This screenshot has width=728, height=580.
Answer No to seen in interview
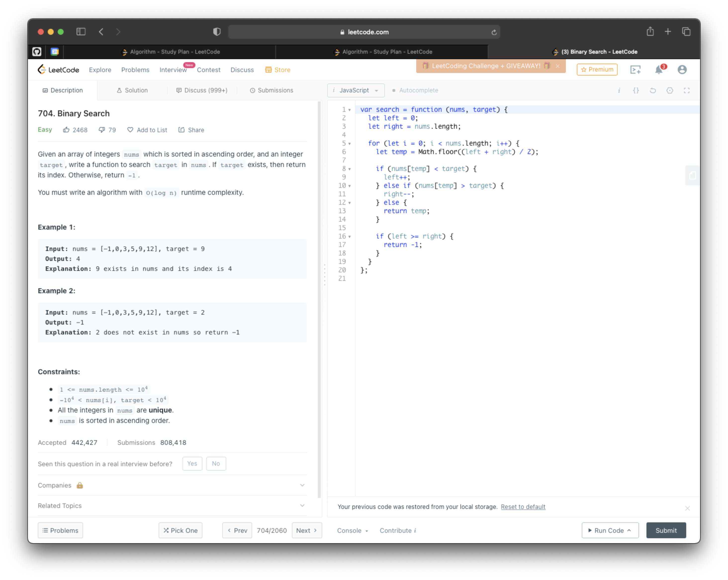click(216, 464)
